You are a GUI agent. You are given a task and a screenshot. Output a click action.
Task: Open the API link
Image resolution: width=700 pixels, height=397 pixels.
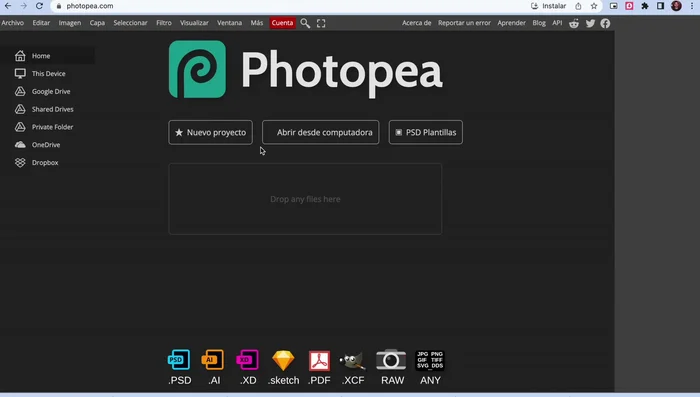click(x=557, y=23)
